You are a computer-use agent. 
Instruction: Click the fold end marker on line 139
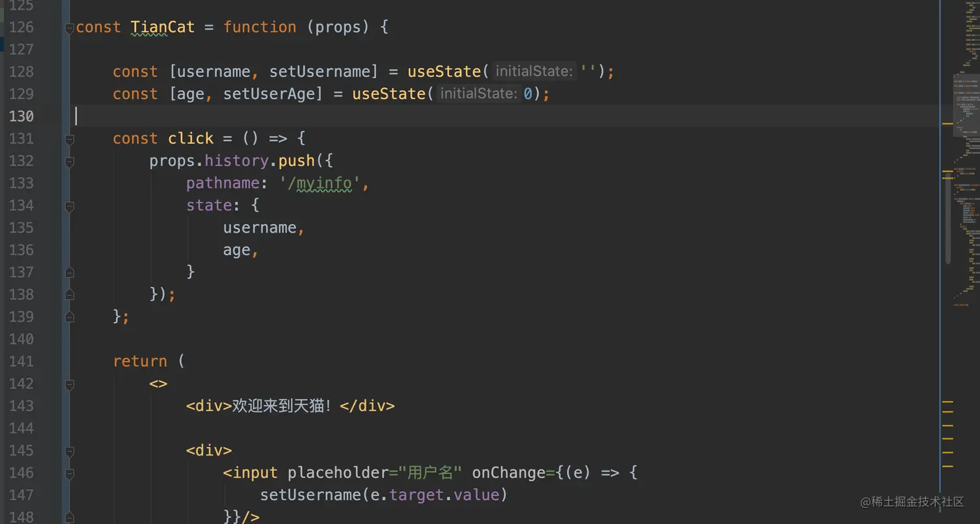coord(69,317)
